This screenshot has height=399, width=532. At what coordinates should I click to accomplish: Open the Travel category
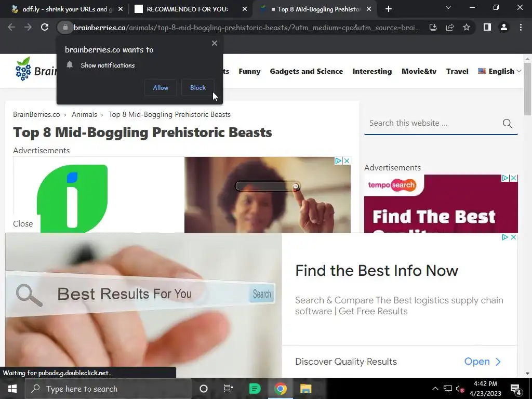[457, 71]
